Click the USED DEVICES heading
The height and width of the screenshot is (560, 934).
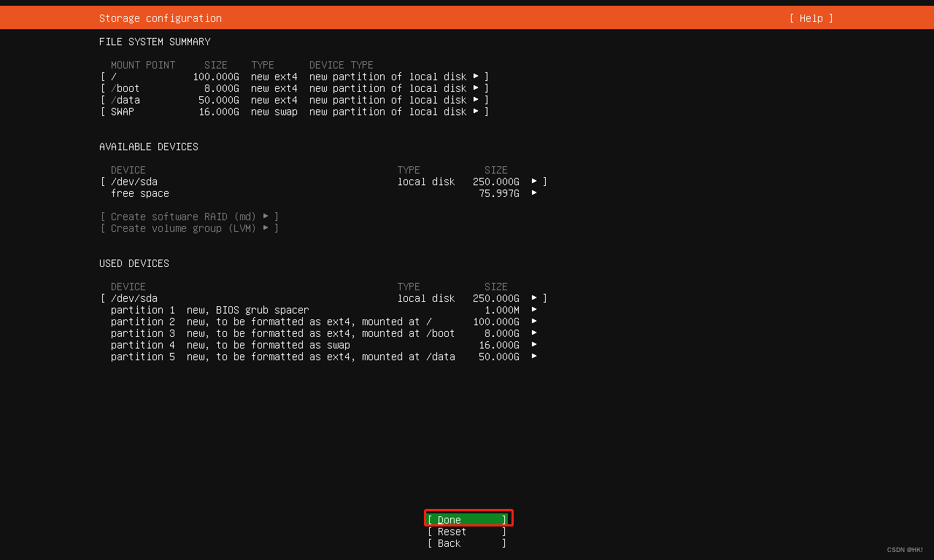pyautogui.click(x=134, y=263)
